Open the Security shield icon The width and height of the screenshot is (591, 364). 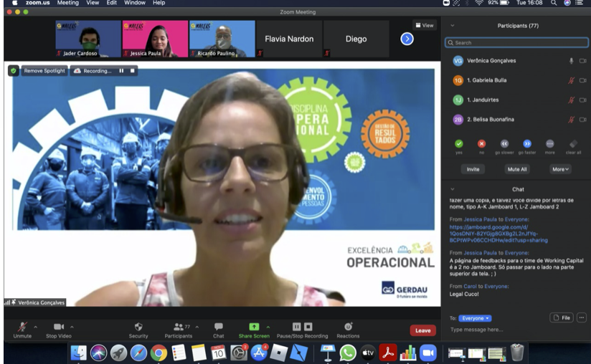coord(138,327)
